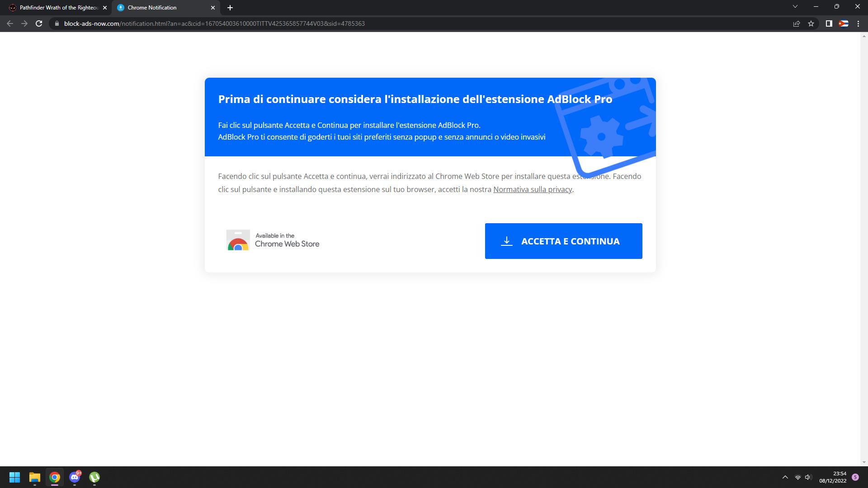This screenshot has width=868, height=488.
Task: Open uTorrent from the taskbar
Action: click(94, 477)
